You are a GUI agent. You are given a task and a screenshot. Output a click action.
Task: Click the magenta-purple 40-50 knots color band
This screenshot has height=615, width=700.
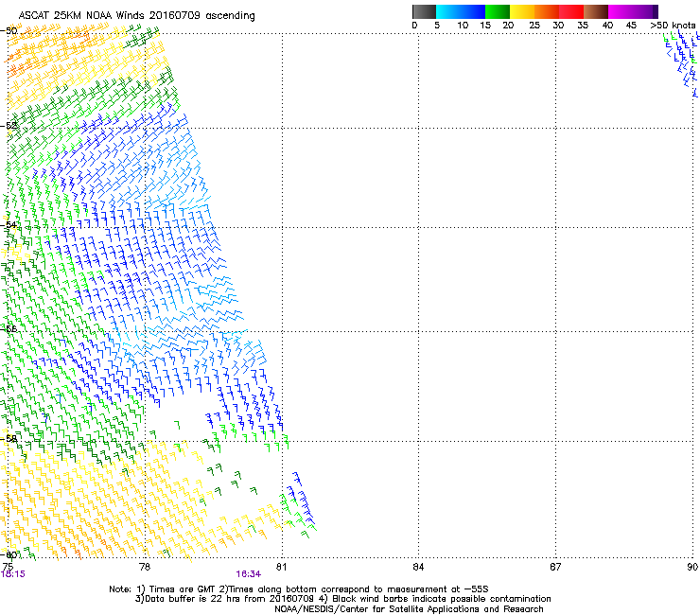(633, 11)
